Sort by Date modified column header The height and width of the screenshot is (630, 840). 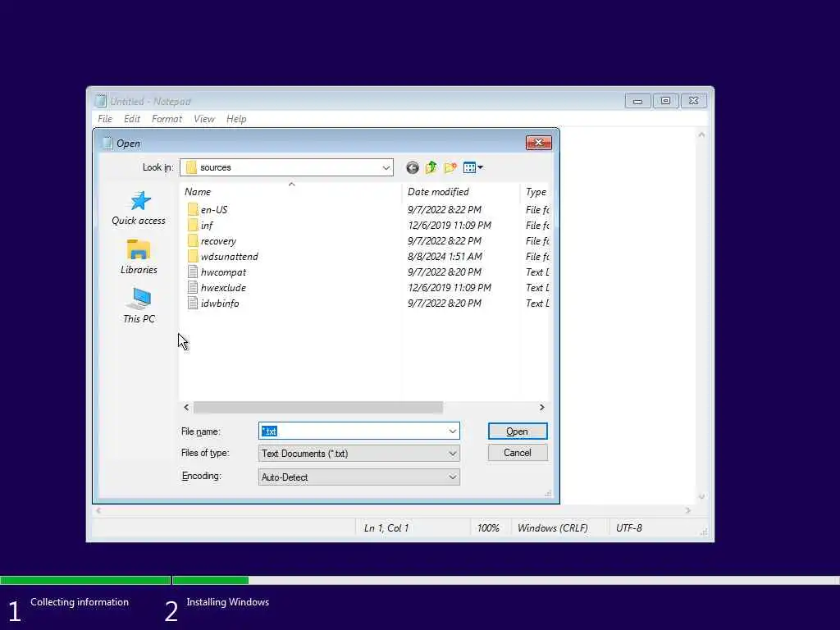[x=461, y=192]
